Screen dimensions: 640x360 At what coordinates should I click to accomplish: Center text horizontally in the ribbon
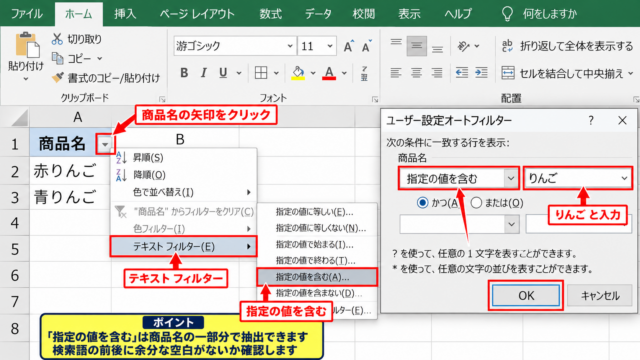[416, 73]
